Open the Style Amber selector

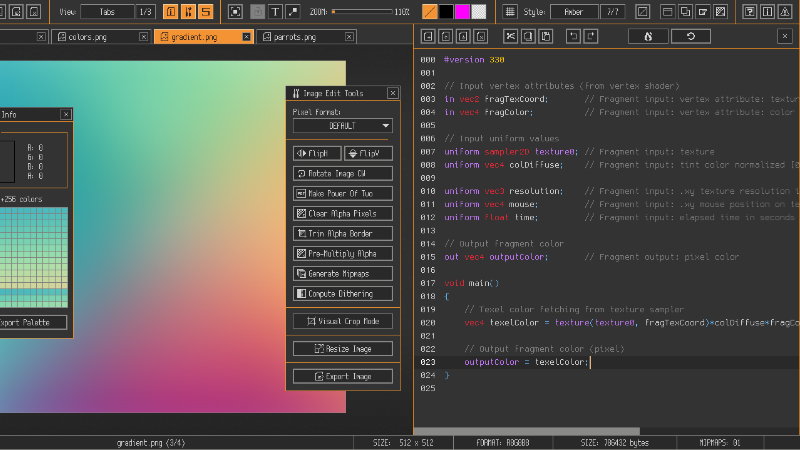[574, 12]
